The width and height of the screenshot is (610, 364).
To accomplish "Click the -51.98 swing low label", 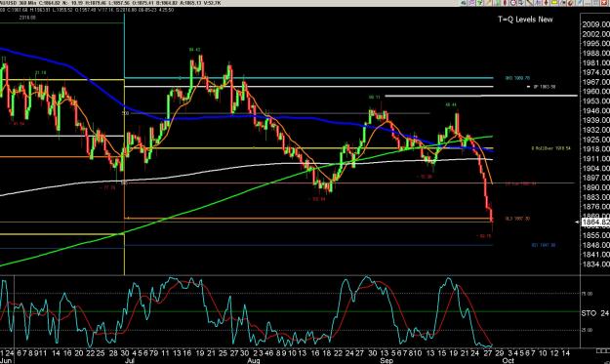I will pyautogui.click(x=425, y=177).
